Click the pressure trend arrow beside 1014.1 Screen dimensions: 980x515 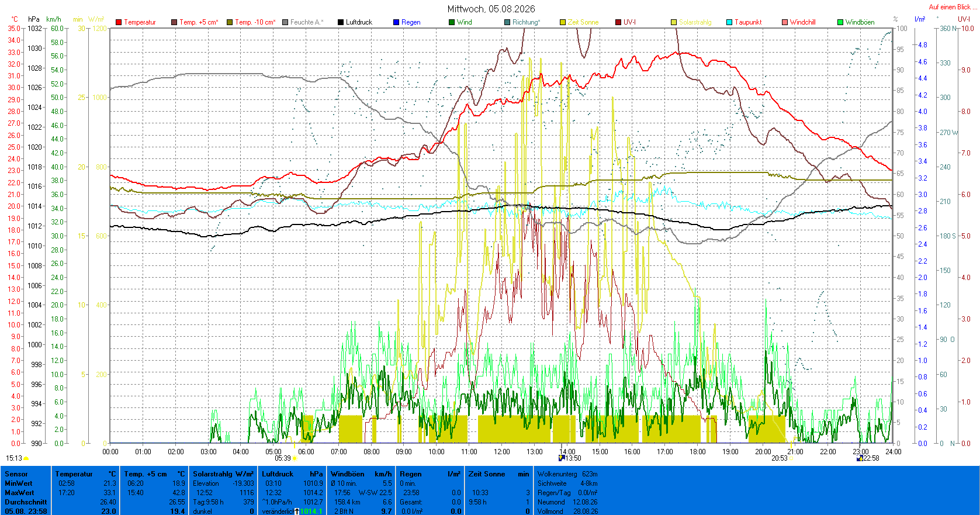[297, 511]
